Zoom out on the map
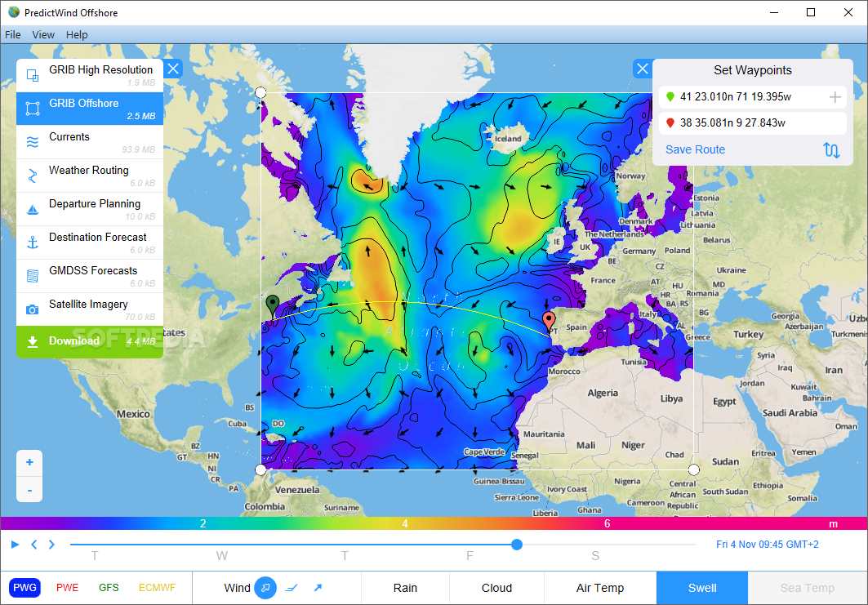The width and height of the screenshot is (868, 605). click(x=29, y=490)
